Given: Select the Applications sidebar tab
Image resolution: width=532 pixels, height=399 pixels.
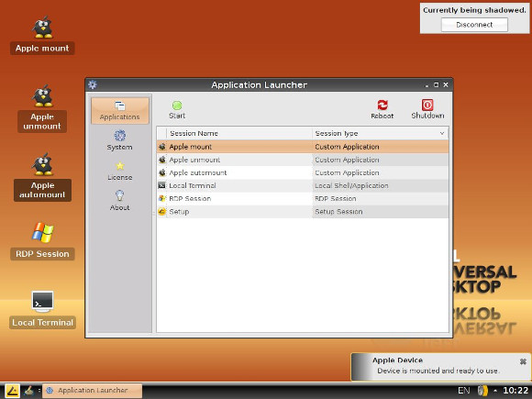Looking at the screenshot, I should point(120,111).
